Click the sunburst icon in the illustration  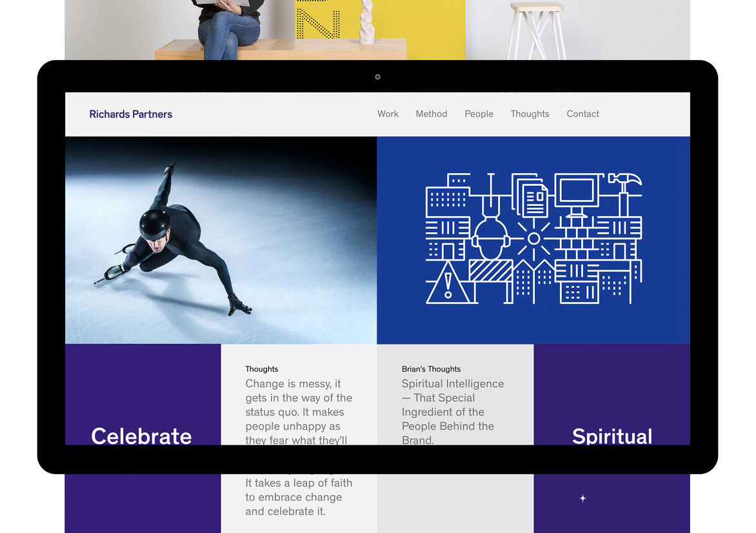(533, 239)
